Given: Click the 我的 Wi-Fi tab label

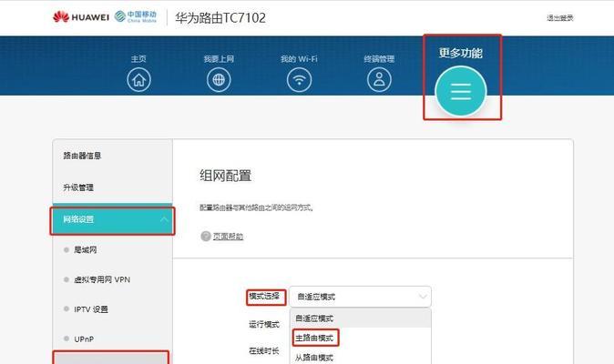Looking at the screenshot, I should point(299,58).
